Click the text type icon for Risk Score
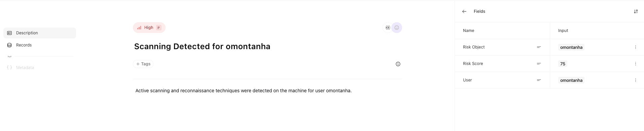 (x=539, y=64)
